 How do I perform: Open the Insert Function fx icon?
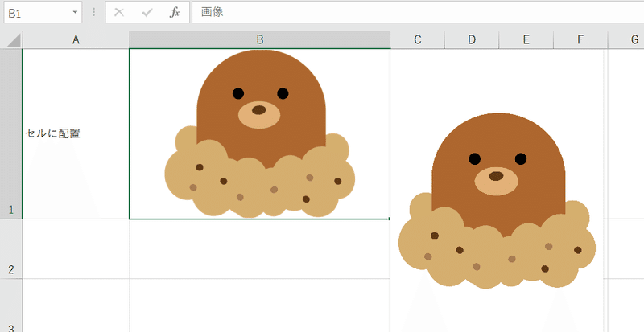pyautogui.click(x=175, y=13)
